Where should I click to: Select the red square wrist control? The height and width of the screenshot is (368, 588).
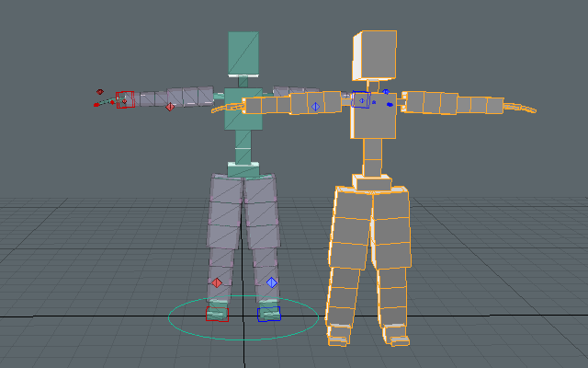point(126,100)
